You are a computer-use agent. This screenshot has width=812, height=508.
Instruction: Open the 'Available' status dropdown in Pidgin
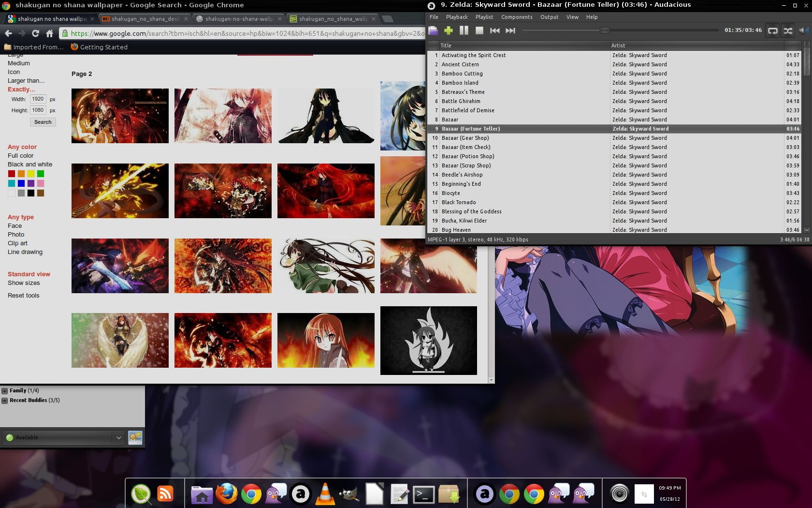click(63, 437)
